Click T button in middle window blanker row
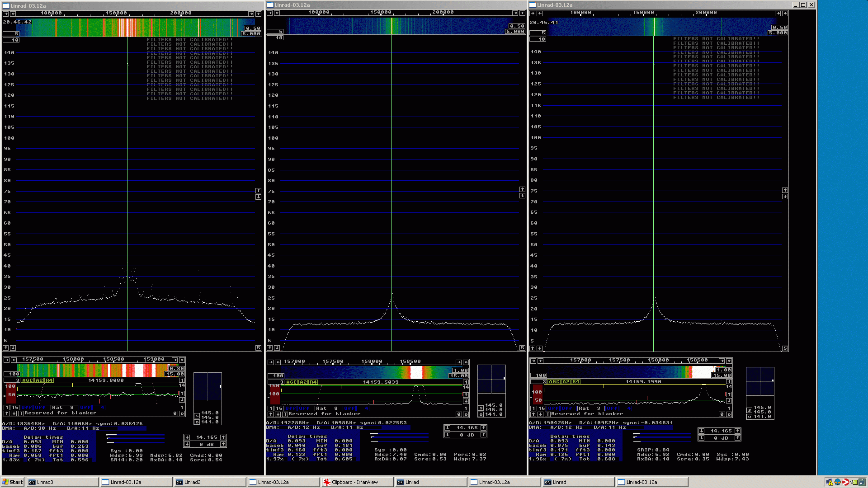868x488 pixels. [285, 414]
